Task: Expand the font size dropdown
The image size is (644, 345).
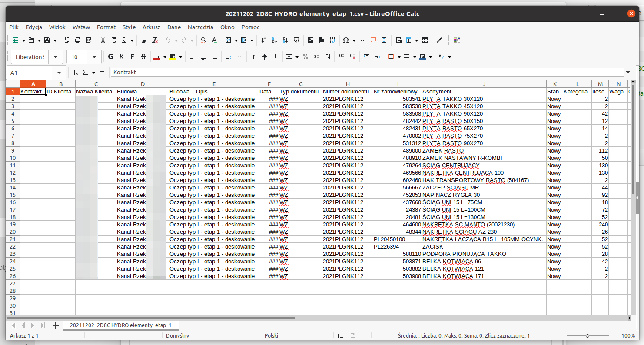Action: click(x=94, y=57)
